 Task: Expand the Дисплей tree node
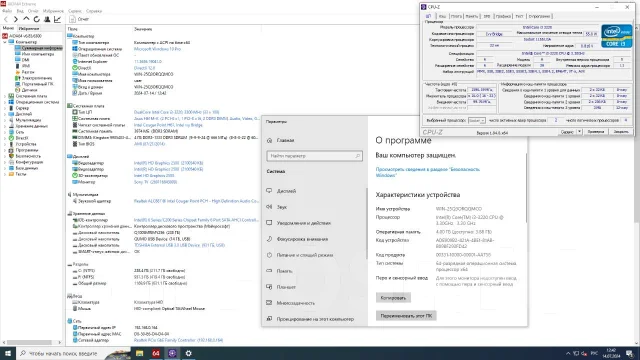(x=5, y=114)
